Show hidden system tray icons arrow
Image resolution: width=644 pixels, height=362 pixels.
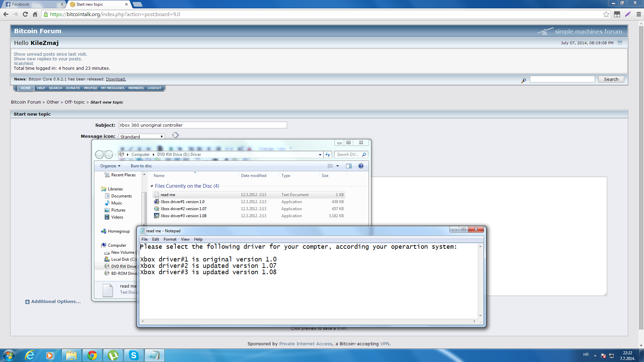coord(595,355)
